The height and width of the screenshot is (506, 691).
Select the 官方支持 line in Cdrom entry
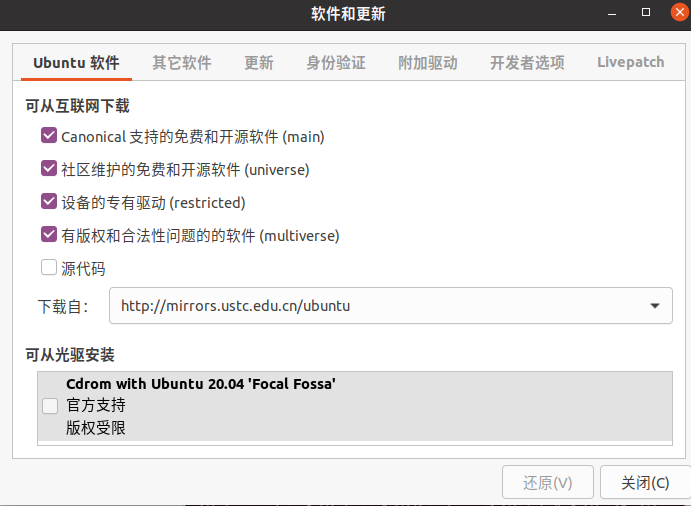pos(96,405)
